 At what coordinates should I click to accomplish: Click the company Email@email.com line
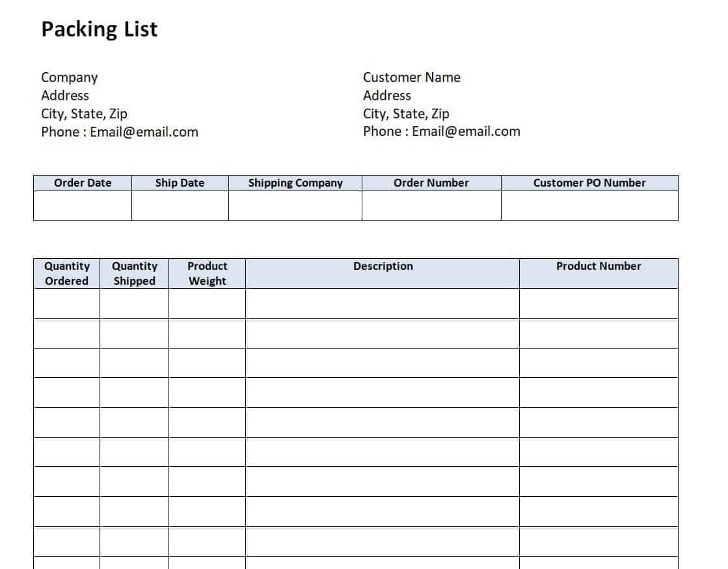[119, 132]
